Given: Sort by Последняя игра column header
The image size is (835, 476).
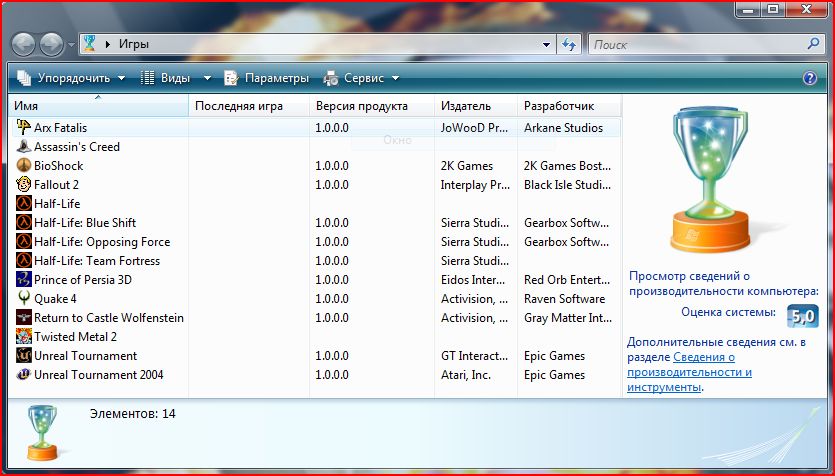Looking at the screenshot, I should (249, 106).
